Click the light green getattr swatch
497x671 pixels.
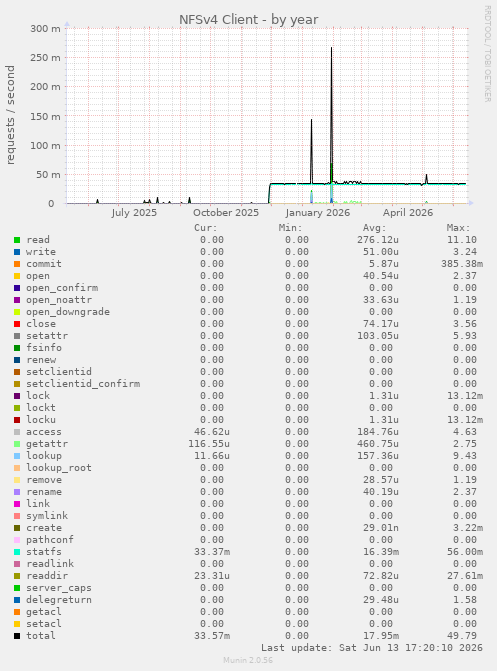point(17,444)
